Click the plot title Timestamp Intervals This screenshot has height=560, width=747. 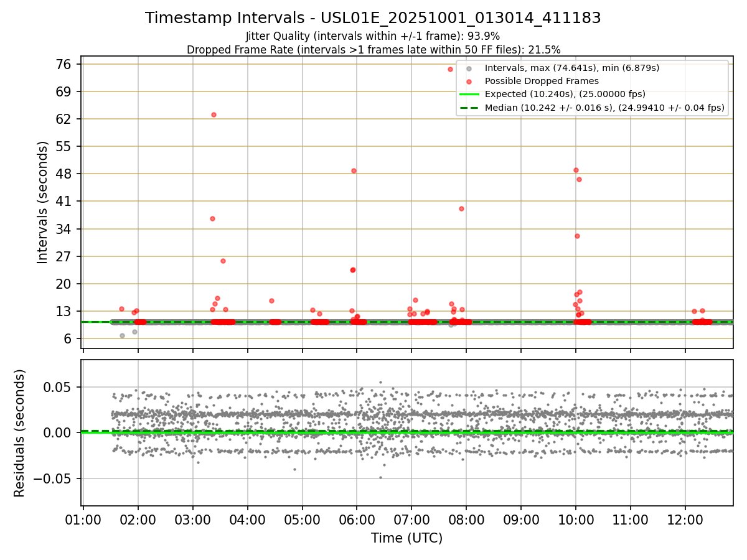click(373, 18)
